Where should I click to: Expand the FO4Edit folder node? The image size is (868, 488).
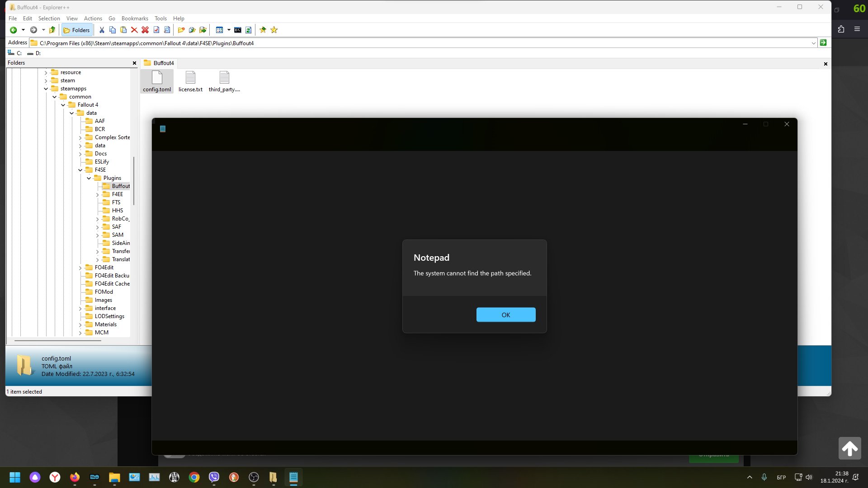coord(80,267)
